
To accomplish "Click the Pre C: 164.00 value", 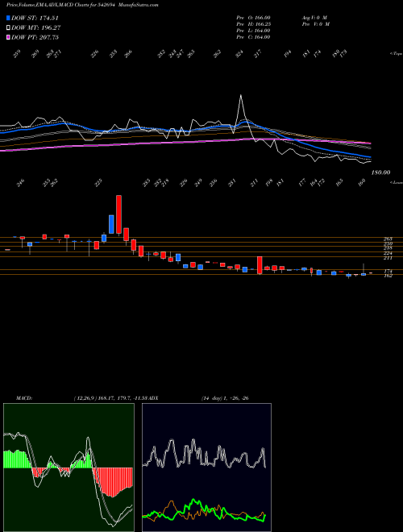I will (x=253, y=37).
